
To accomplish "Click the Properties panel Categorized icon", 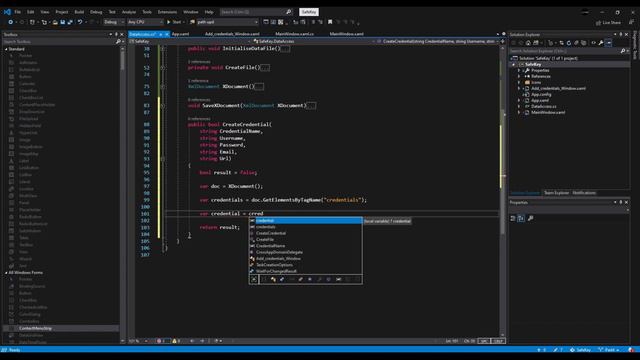I will pyautogui.click(x=513, y=218).
